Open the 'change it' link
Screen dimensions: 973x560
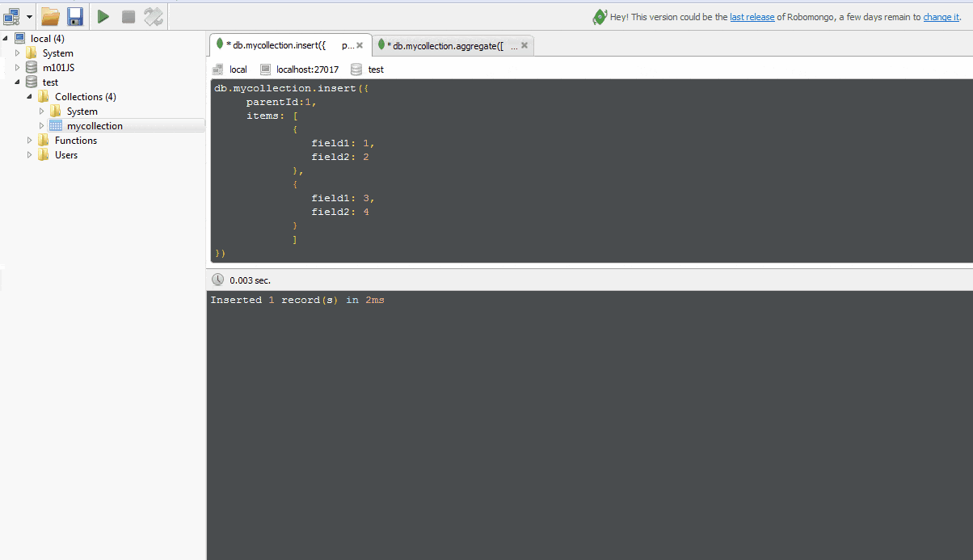[941, 17]
